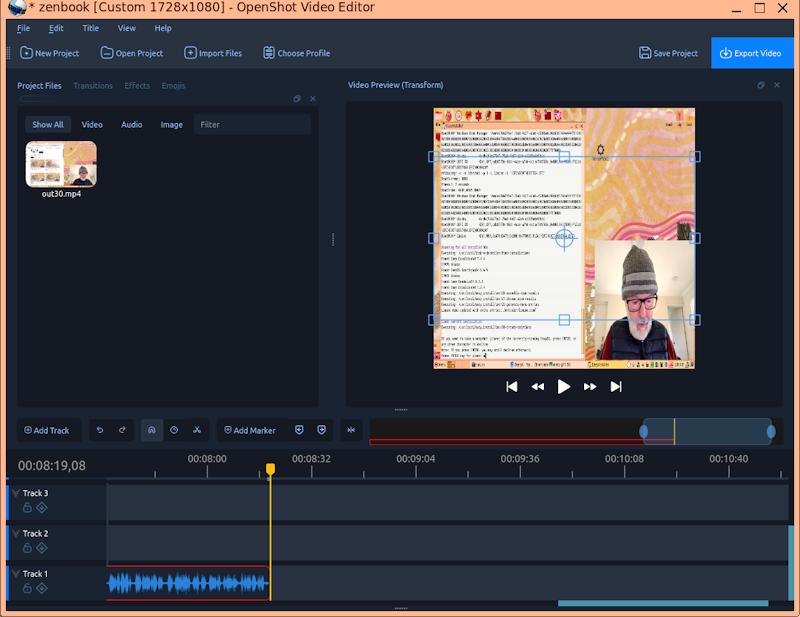Image resolution: width=800 pixels, height=617 pixels.
Task: Jump to next marker icon
Action: (321, 430)
